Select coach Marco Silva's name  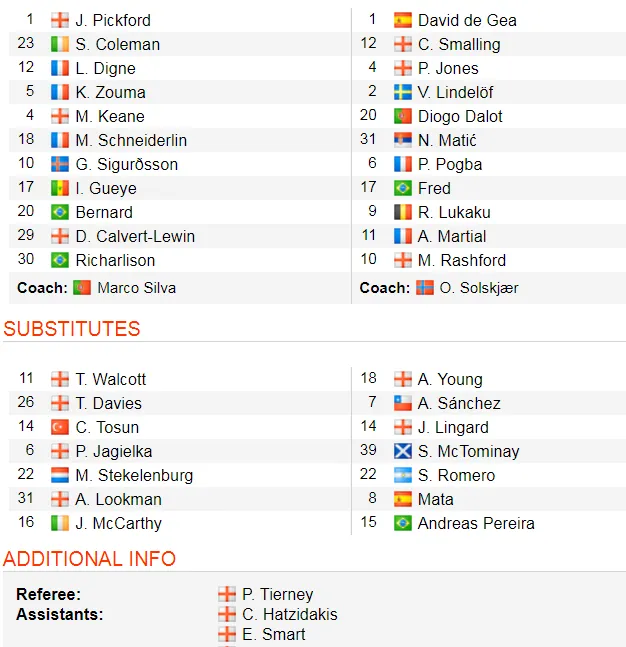click(x=136, y=288)
